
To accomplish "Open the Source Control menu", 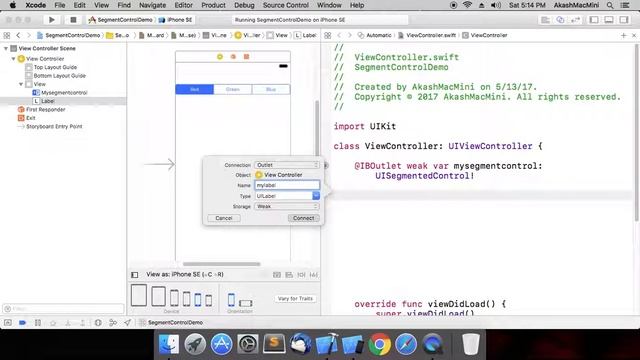I will coord(285,5).
